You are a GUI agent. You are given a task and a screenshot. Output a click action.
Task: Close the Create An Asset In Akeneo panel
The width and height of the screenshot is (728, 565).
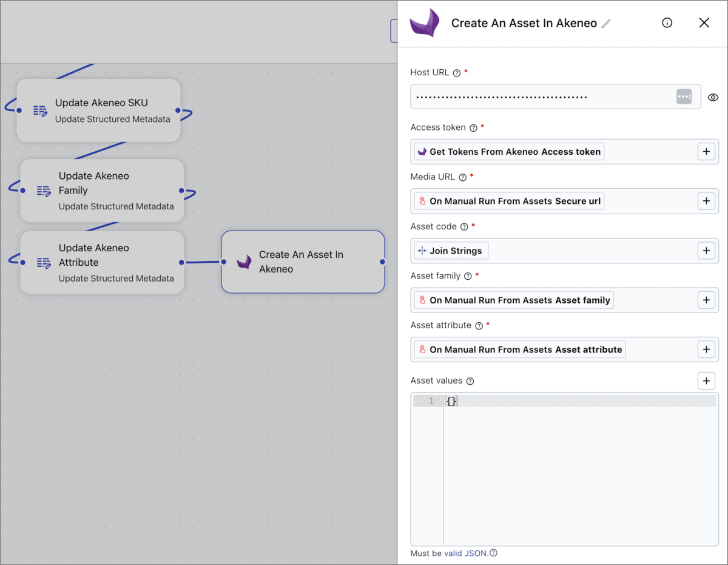pos(704,22)
